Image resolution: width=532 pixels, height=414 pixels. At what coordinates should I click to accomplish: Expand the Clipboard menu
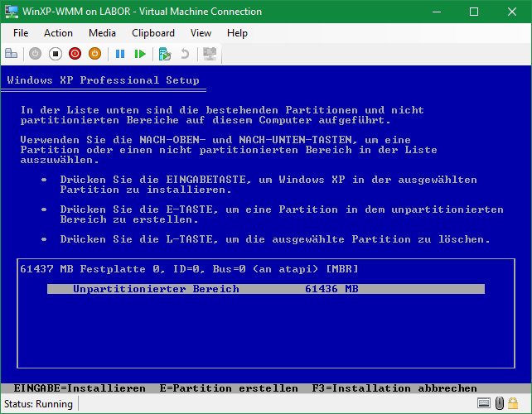click(153, 33)
